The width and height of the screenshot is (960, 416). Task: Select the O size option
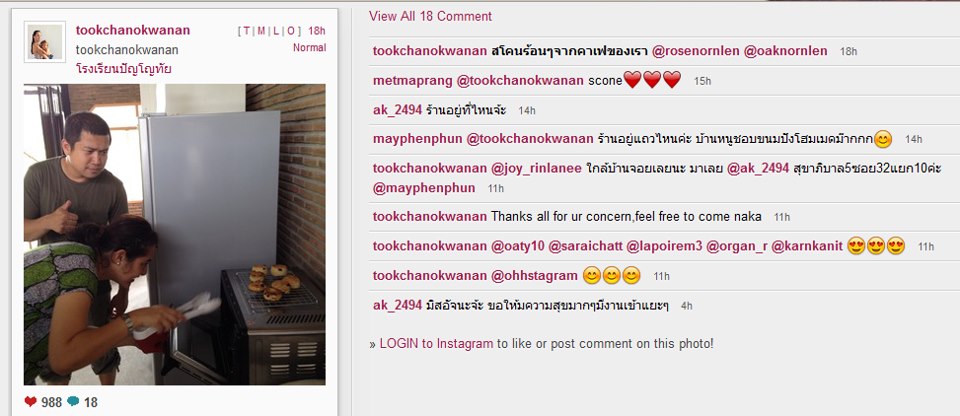click(290, 31)
